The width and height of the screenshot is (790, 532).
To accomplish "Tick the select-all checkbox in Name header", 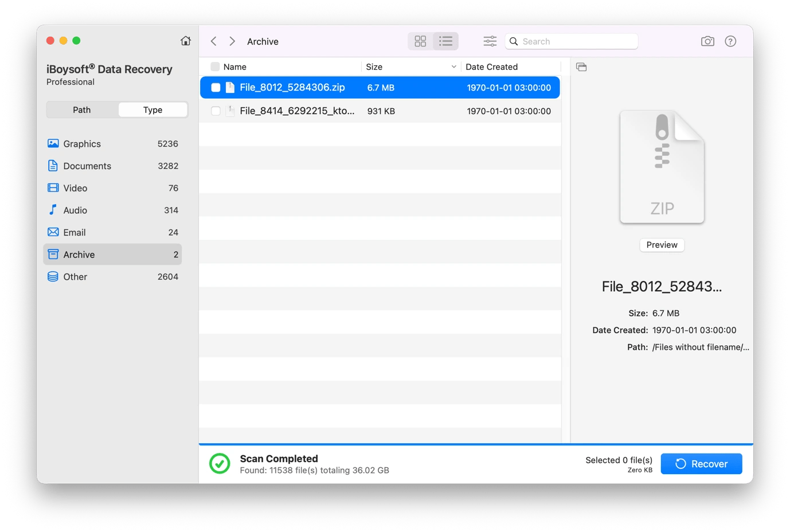I will [x=215, y=67].
